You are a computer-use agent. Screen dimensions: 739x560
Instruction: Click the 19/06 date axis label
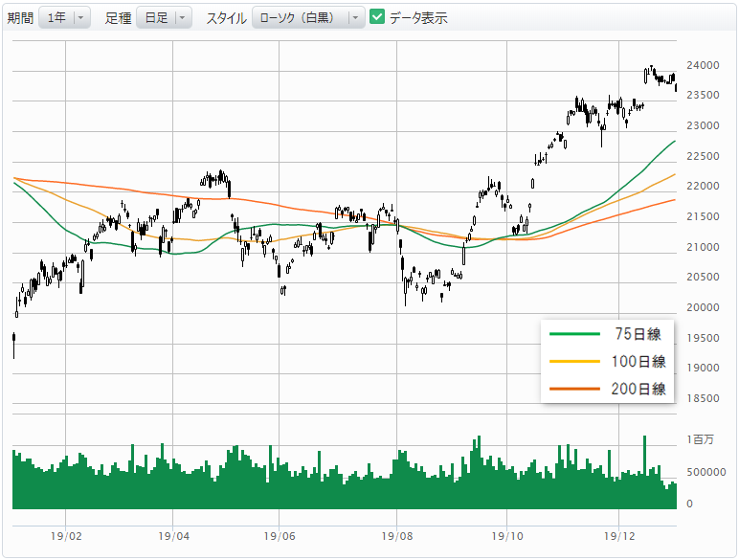280,536
